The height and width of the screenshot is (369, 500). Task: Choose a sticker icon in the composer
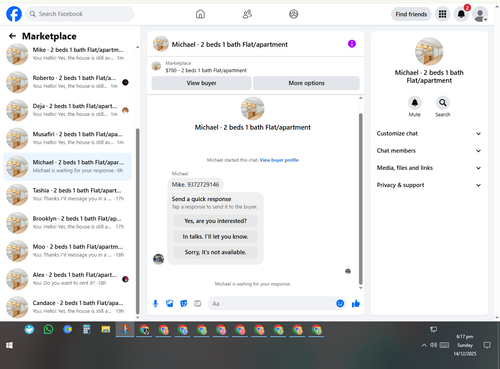184,304
